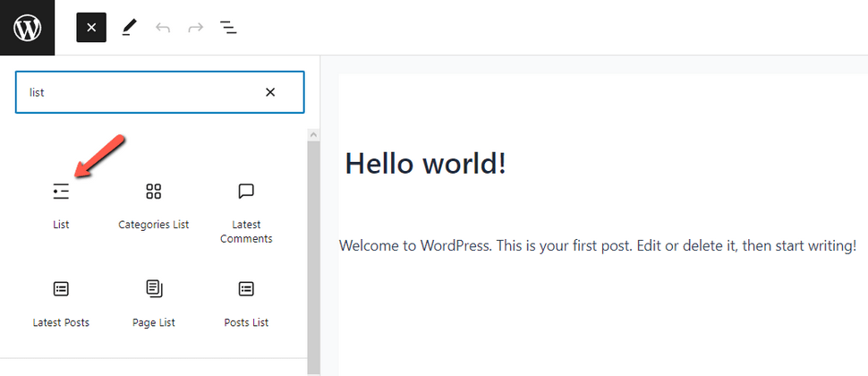Select the Hello world! post title
The height and width of the screenshot is (376, 868).
[x=425, y=163]
